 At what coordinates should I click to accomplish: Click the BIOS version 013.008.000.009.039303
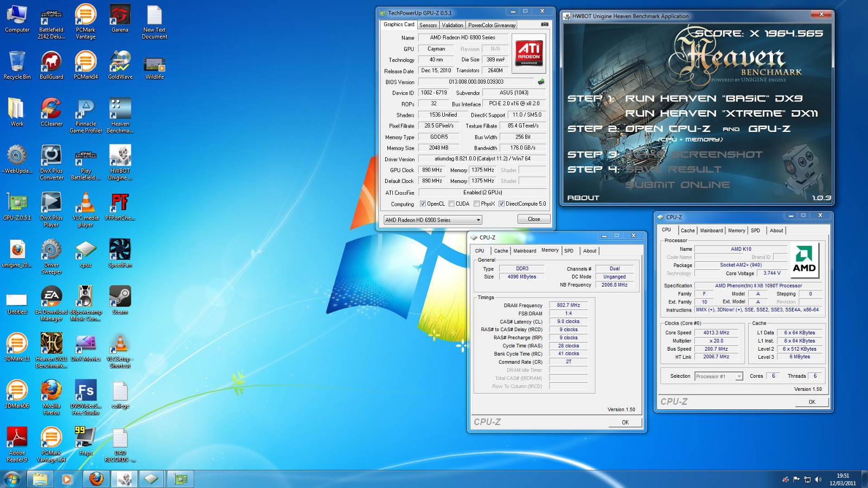tap(476, 82)
